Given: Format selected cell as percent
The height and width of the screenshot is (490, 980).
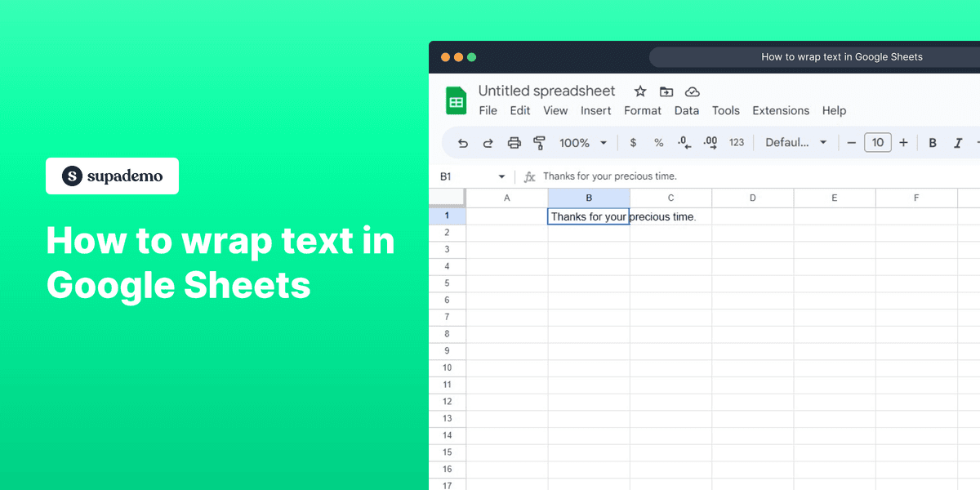Looking at the screenshot, I should [658, 142].
